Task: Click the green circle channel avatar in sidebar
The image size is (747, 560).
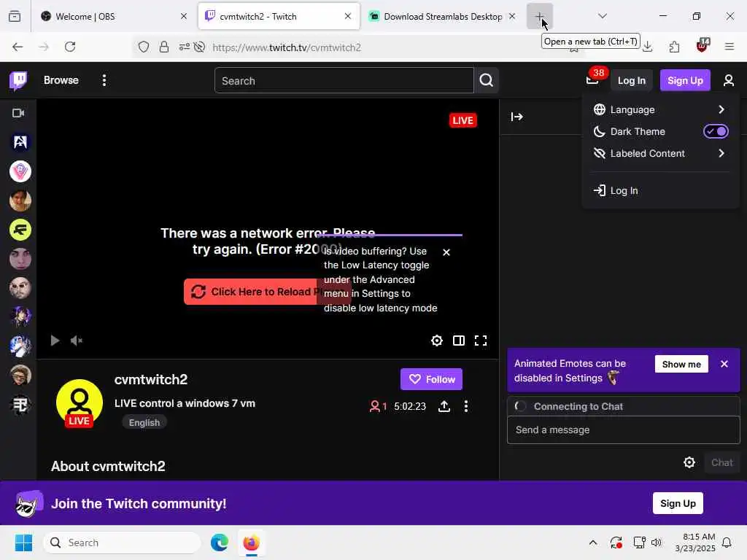Action: pos(20,230)
